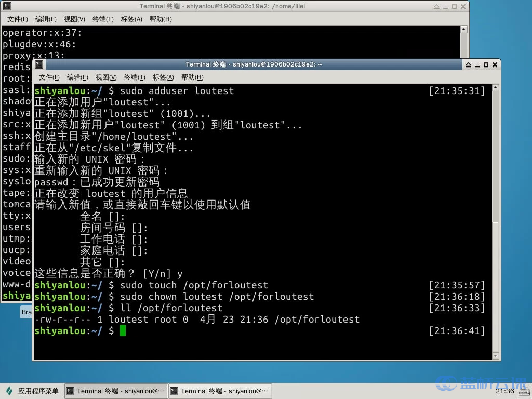532x399 pixels.
Task: Open the 标签(A) menu in the front terminal
Action: tap(163, 77)
